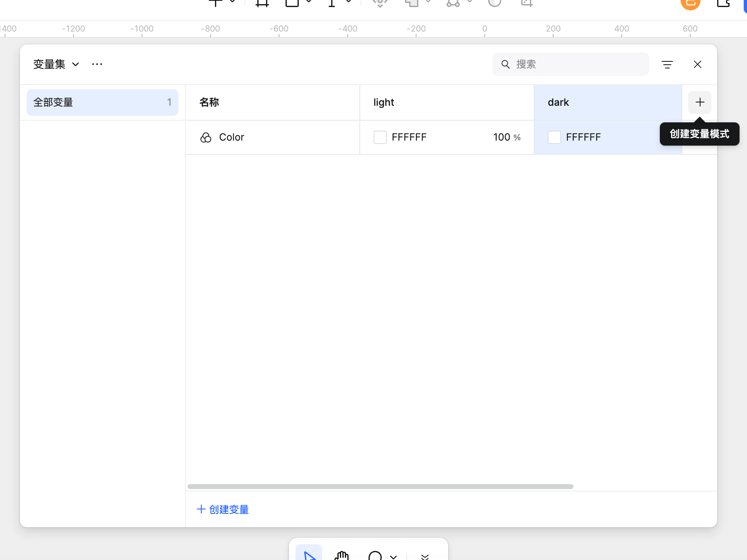This screenshot has width=747, height=560.
Task: Select 全部变量 in the sidebar
Action: pyautogui.click(x=102, y=102)
